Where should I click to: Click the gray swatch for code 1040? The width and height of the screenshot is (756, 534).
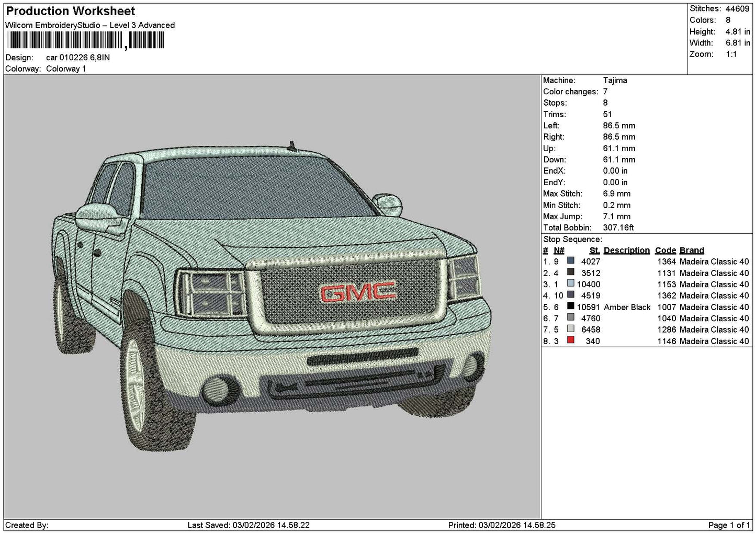(x=571, y=317)
